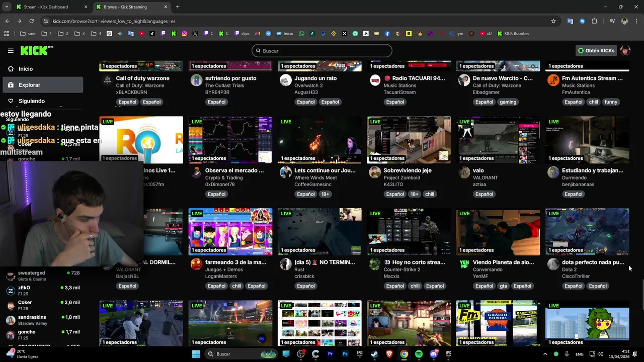
Task: Show hidden system tray icons
Action: (x=545, y=354)
